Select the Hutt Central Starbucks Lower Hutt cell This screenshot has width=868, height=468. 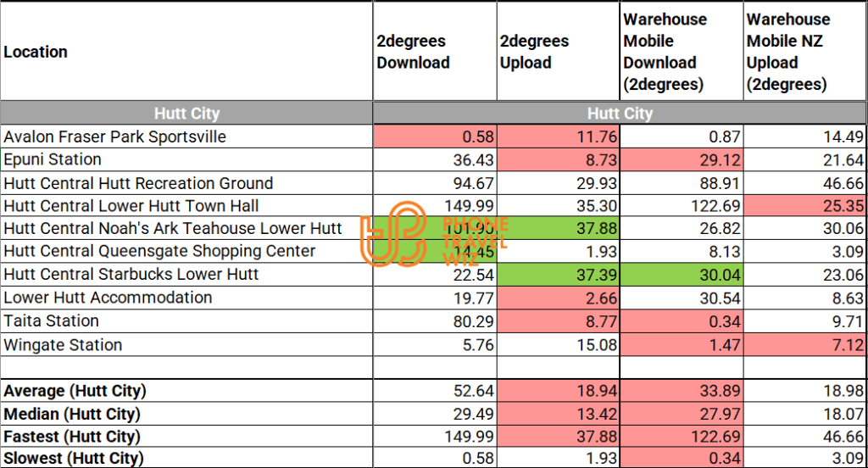coord(131,275)
